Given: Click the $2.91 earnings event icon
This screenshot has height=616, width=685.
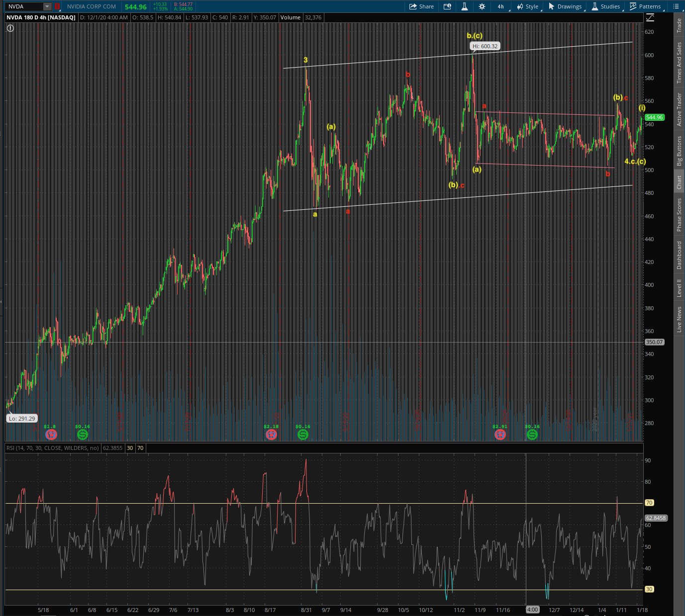Looking at the screenshot, I should point(500,435).
